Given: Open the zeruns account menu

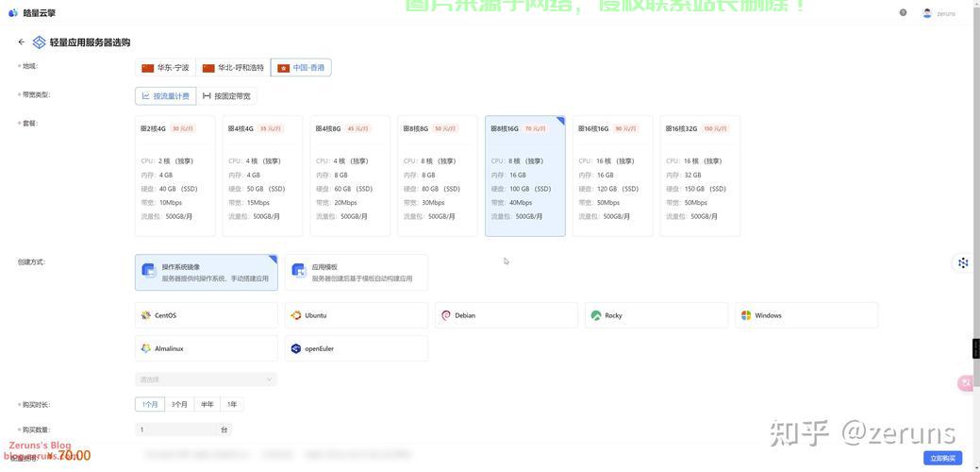Looking at the screenshot, I should tap(945, 14).
